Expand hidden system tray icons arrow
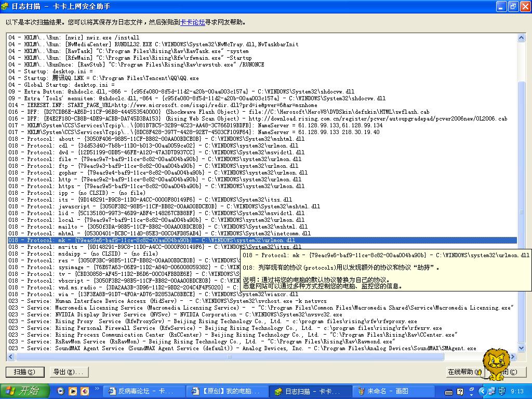The image size is (532, 399). (x=483, y=392)
